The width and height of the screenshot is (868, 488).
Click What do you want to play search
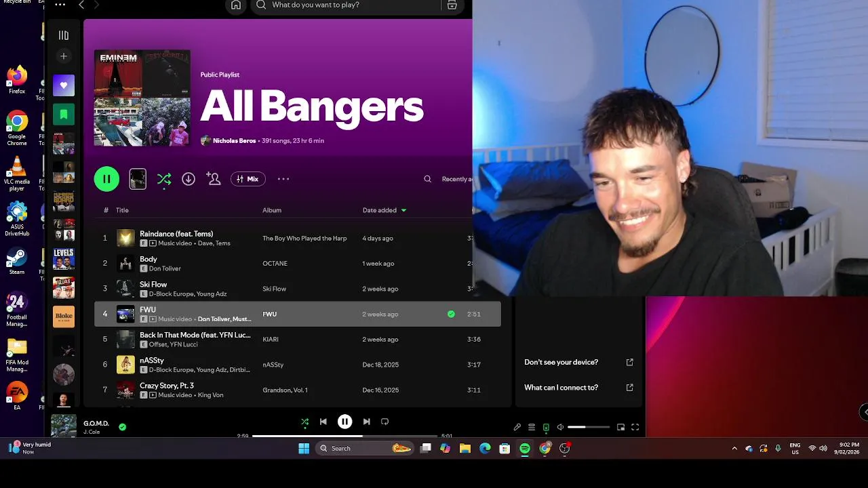[x=346, y=5]
